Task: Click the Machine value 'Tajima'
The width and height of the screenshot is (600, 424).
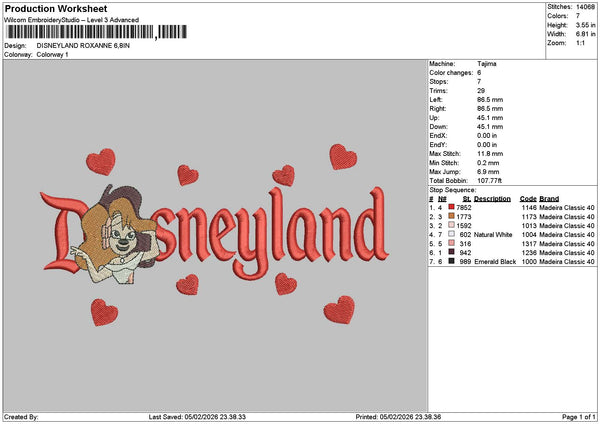Action: [487, 64]
